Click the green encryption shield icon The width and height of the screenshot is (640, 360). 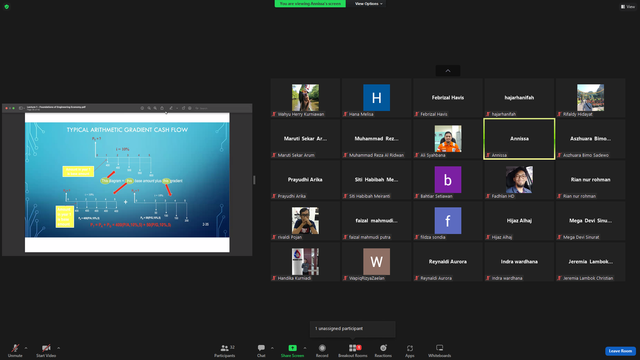click(x=7, y=7)
